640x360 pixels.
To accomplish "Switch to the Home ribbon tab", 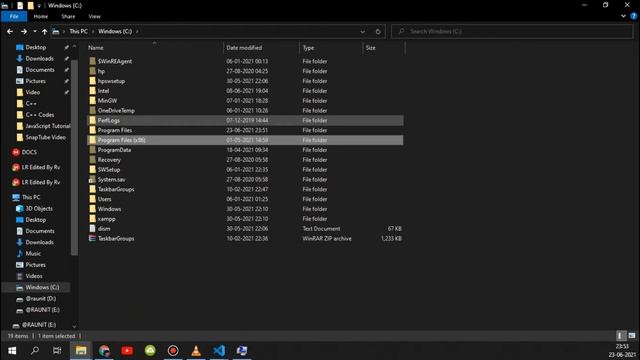I will tap(40, 16).
